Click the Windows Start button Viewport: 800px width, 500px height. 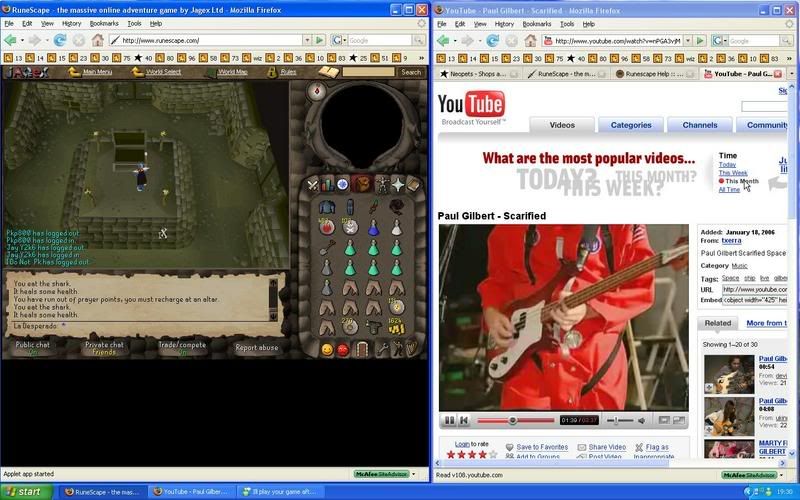(24, 491)
